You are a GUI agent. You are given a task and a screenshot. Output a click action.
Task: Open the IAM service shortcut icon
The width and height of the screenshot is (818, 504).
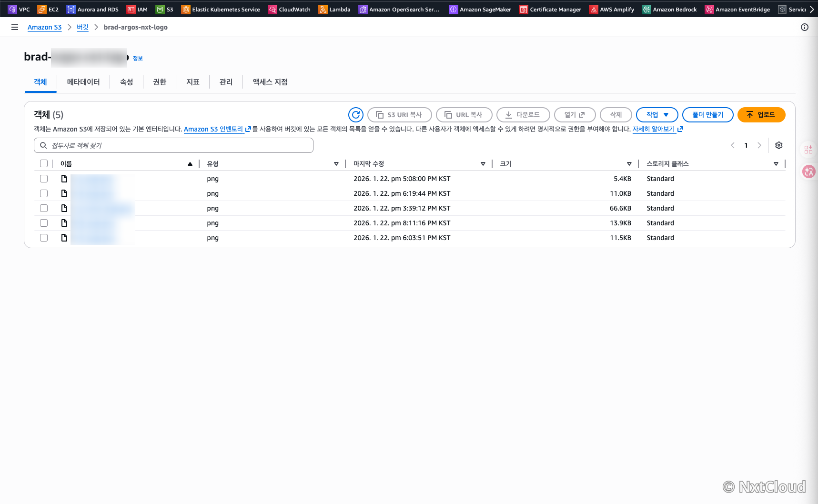[131, 10]
